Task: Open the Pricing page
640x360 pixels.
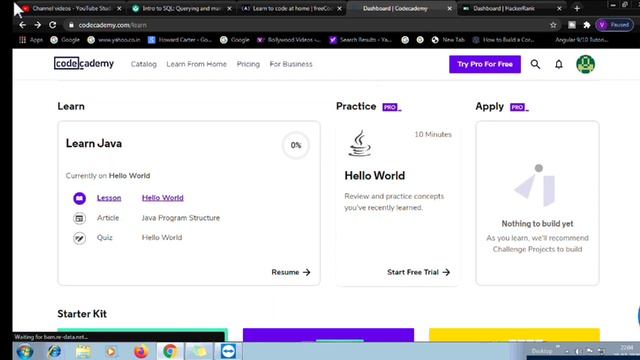Action: (x=248, y=64)
